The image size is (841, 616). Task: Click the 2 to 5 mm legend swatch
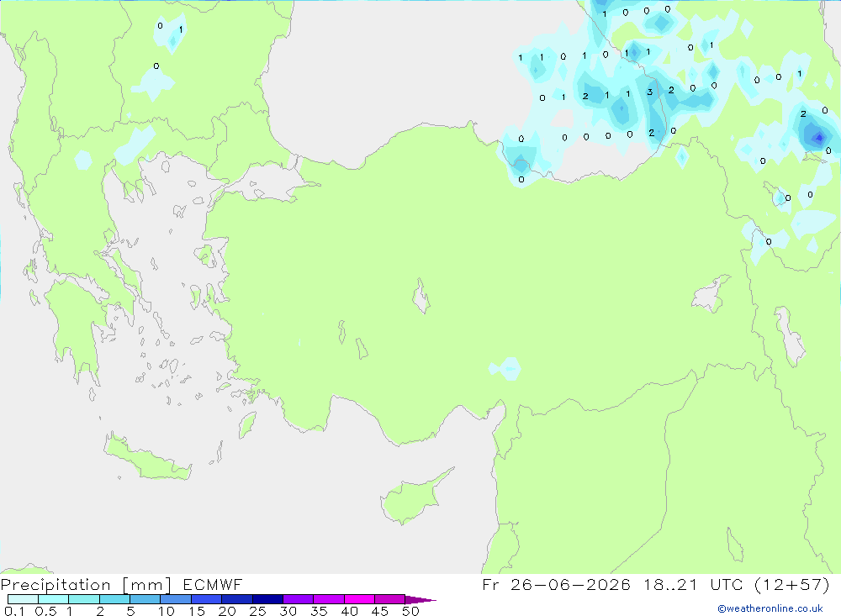pyautogui.click(x=114, y=599)
